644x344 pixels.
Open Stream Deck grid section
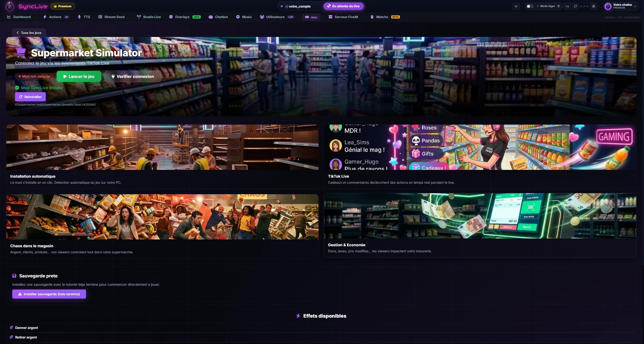click(x=111, y=17)
